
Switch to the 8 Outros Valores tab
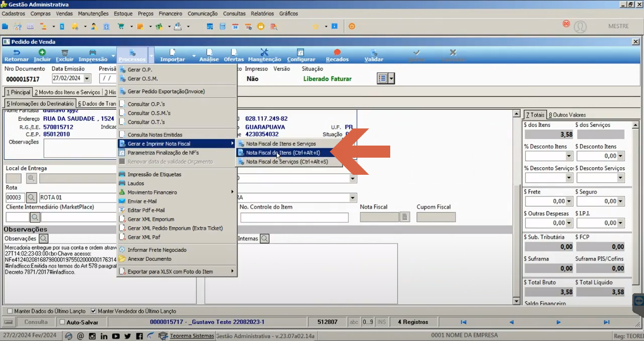567,115
